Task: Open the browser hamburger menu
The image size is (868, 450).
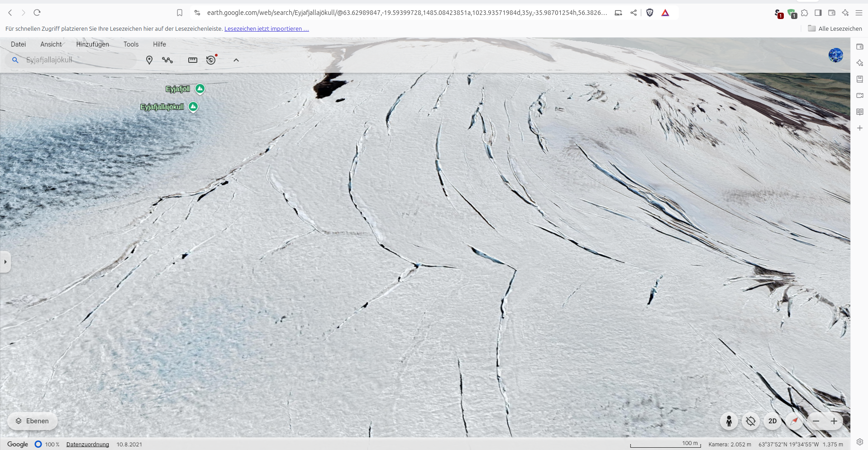Action: (x=859, y=13)
